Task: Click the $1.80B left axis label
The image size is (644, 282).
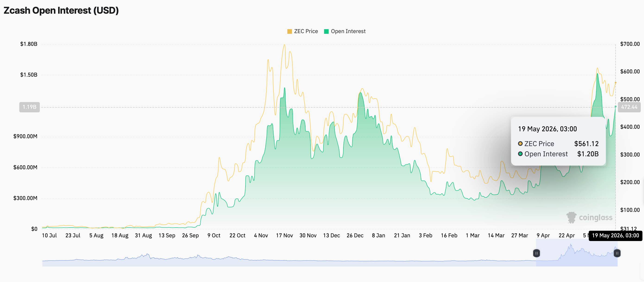Action: [29, 44]
